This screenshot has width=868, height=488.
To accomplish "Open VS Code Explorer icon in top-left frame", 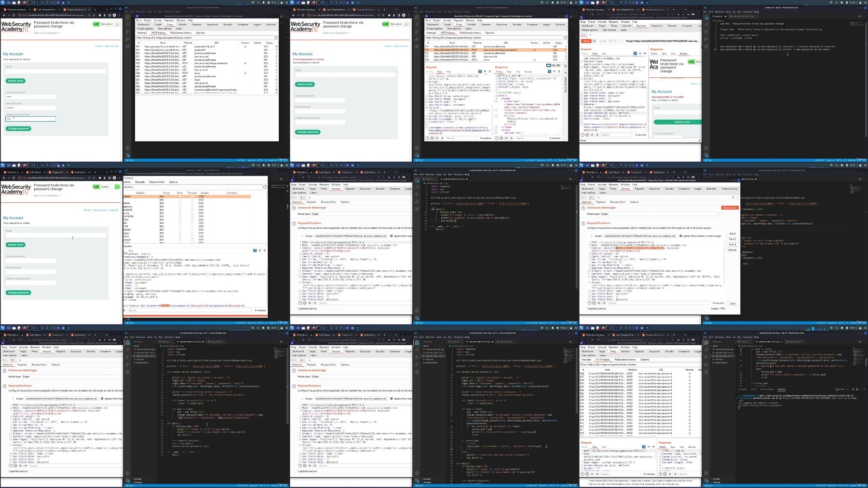I will click(127, 17).
